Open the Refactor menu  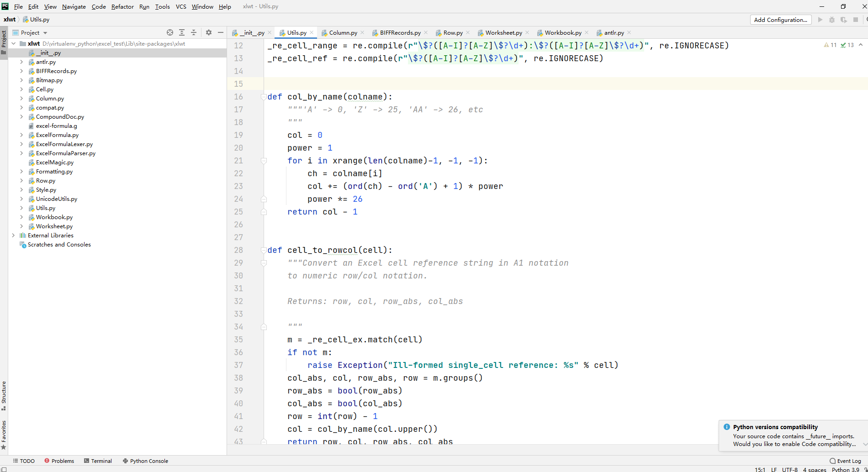pyautogui.click(x=122, y=6)
